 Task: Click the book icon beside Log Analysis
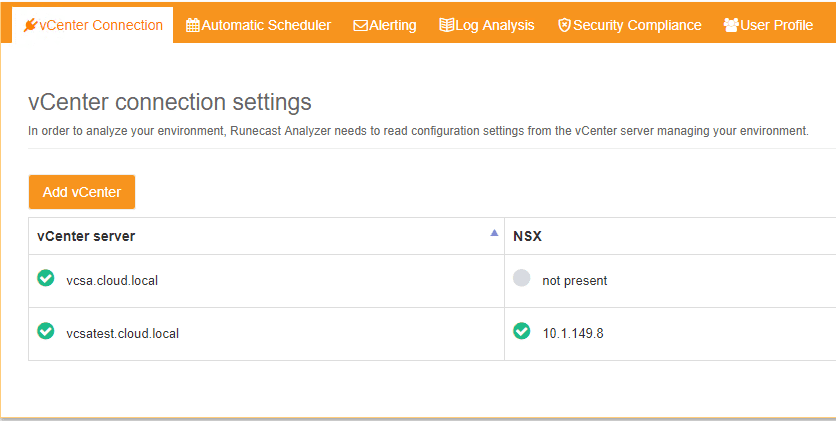tap(446, 25)
